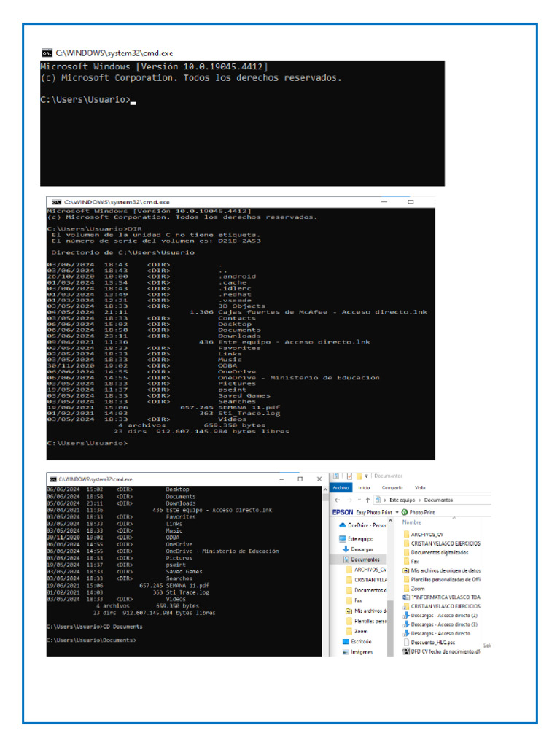Click Explorer quick access properties icon

pyautogui.click(x=336, y=476)
